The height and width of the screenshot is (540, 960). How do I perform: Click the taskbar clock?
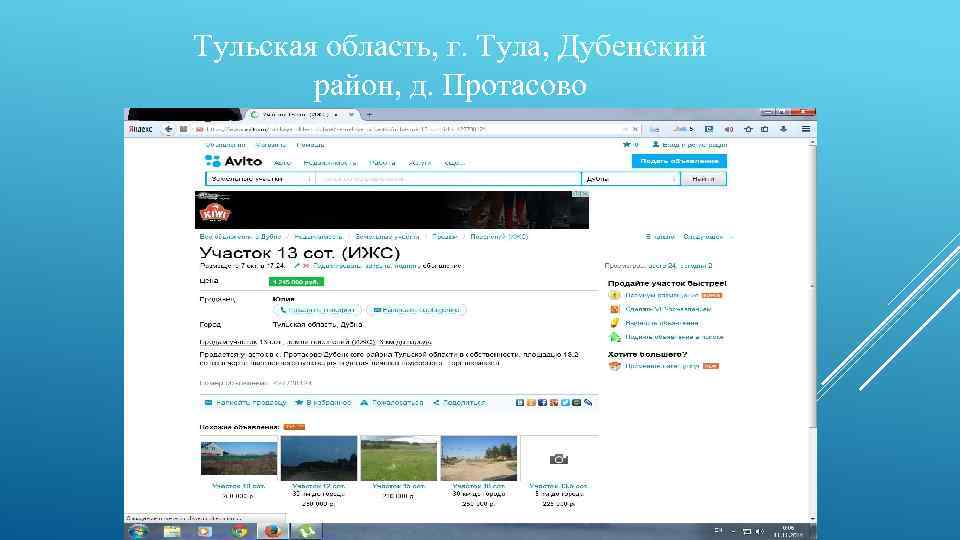788,531
